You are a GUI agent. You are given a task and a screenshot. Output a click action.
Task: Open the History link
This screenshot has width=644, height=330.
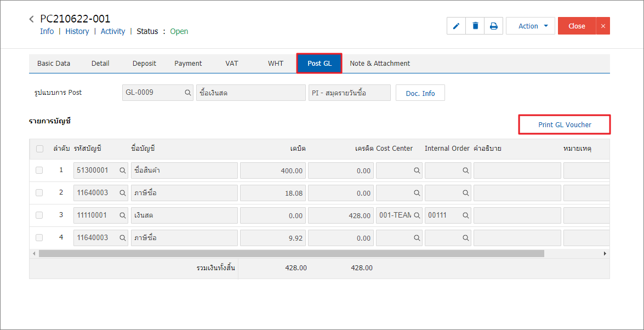(x=77, y=31)
